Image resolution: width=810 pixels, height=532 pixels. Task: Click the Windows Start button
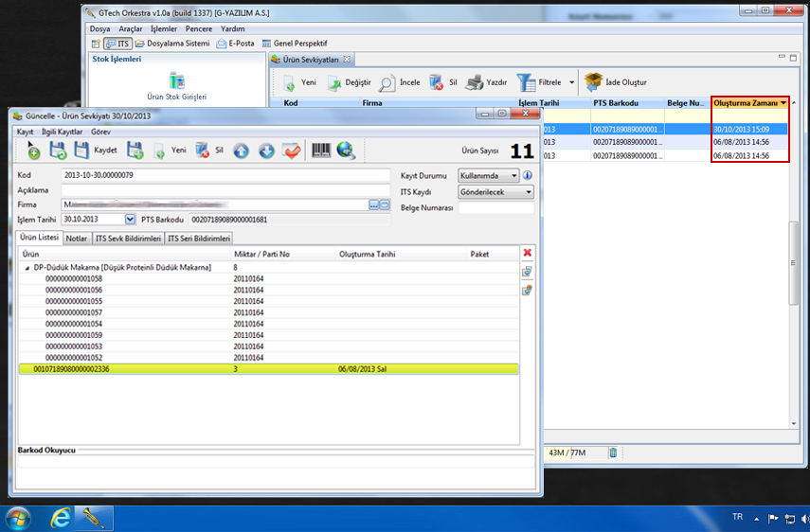point(17,519)
